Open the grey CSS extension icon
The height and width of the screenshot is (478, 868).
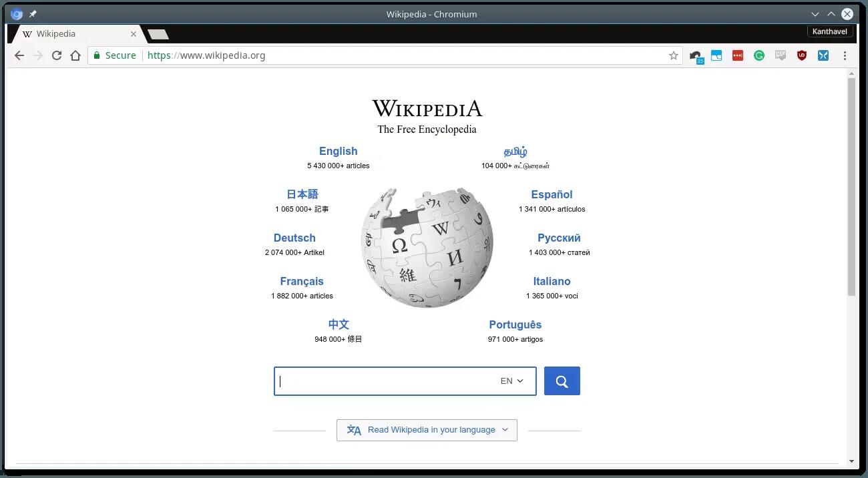[781, 55]
